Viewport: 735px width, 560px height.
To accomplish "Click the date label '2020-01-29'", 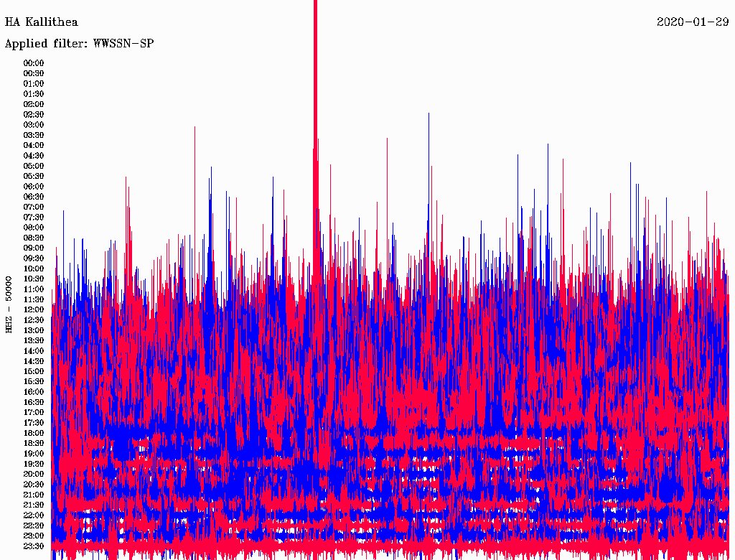I will tap(693, 22).
